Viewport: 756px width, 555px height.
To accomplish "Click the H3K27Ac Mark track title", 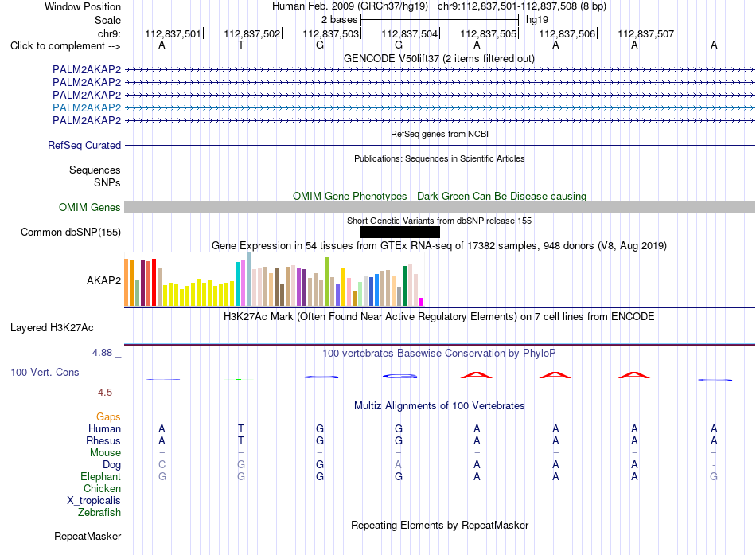I will (x=439, y=317).
